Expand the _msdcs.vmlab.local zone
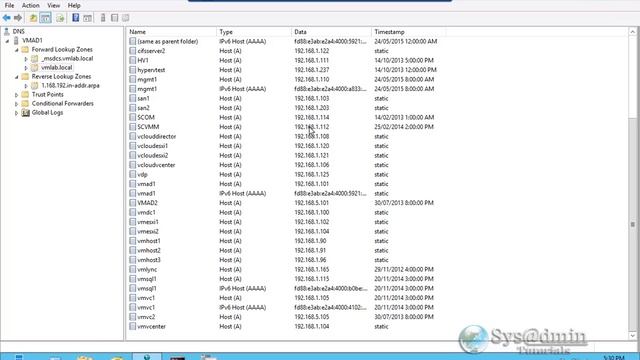This screenshot has height=360, width=640. [26, 59]
